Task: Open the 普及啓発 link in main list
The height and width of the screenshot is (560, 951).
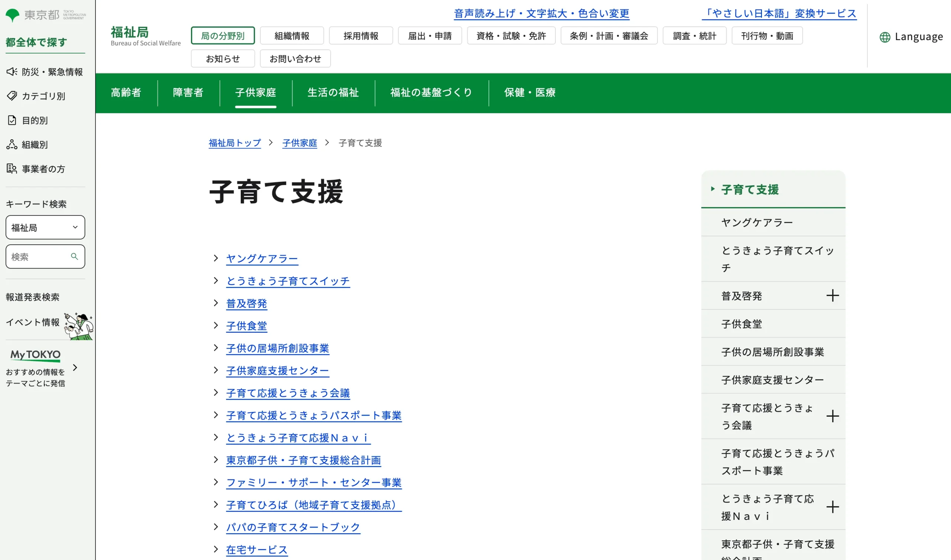Action: point(246,303)
